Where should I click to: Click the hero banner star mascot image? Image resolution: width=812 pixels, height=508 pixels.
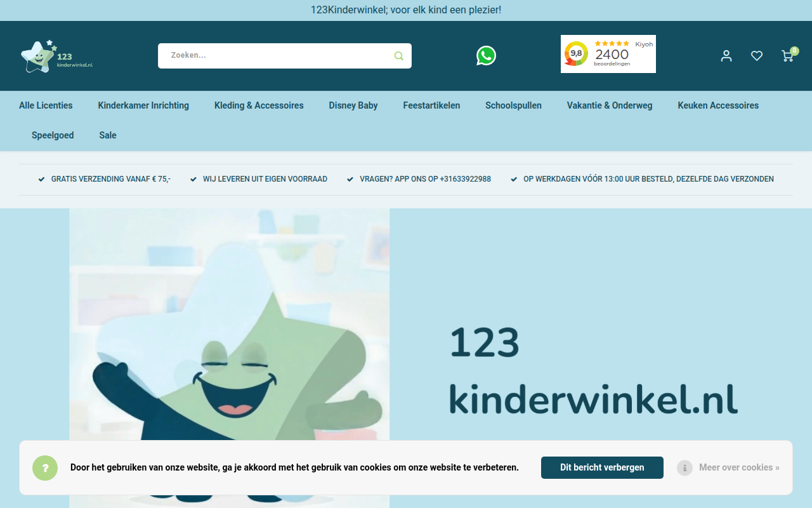229,358
